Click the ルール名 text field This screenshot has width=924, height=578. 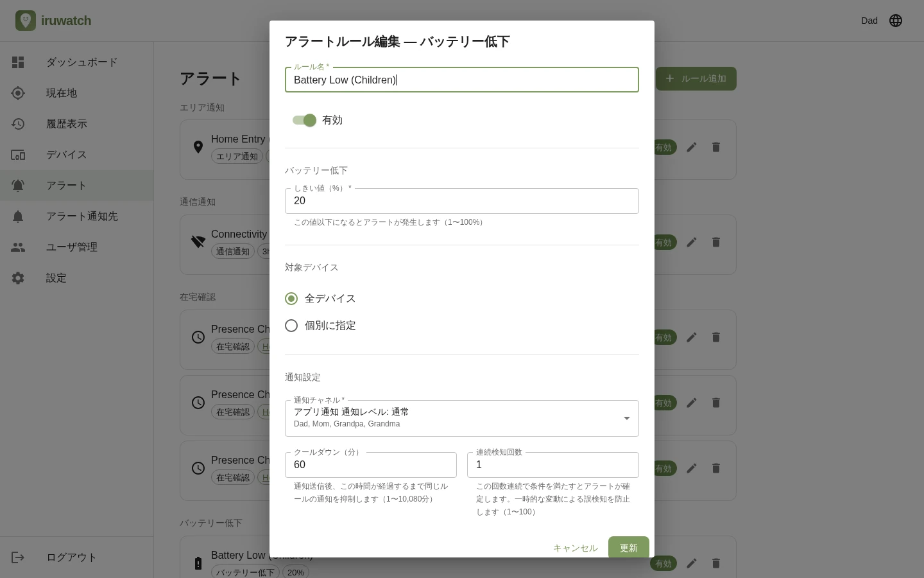(x=462, y=80)
